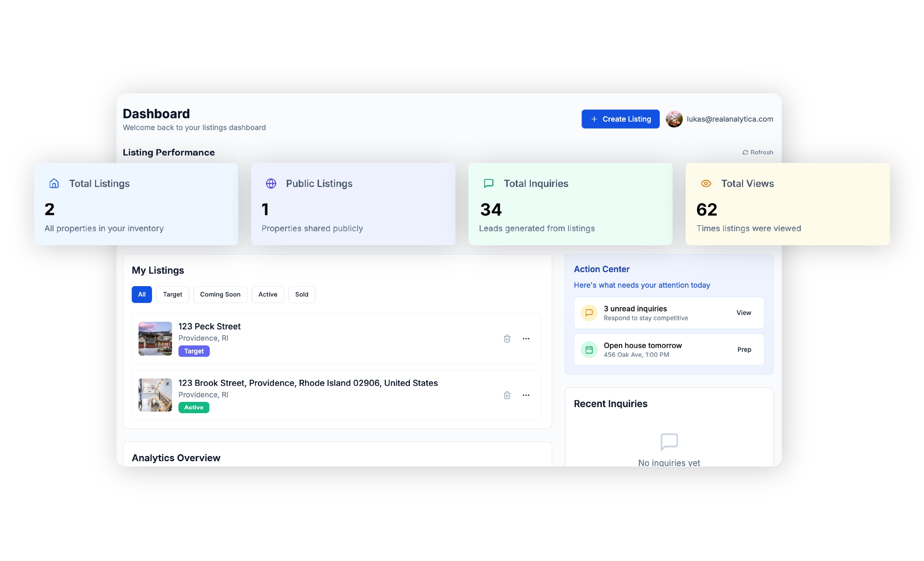Select the Coming Soon tab

pos(220,295)
